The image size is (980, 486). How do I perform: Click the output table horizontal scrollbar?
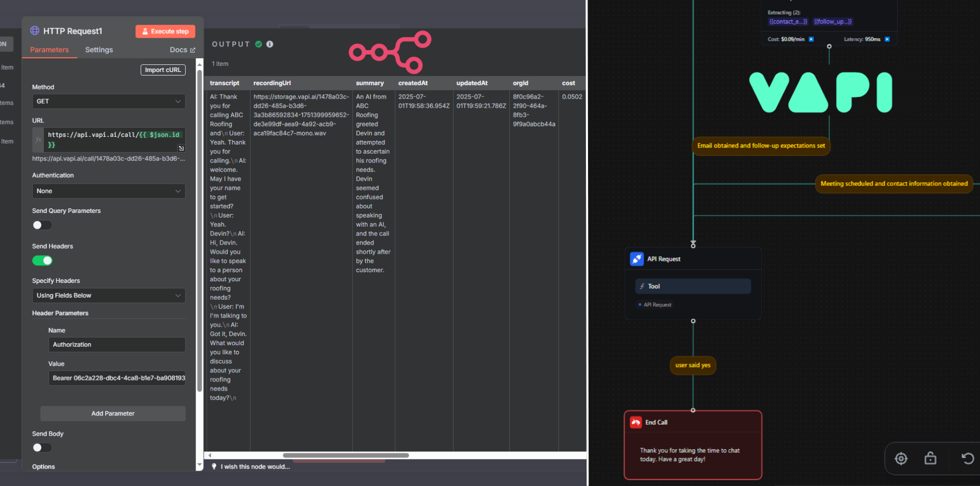[346, 455]
